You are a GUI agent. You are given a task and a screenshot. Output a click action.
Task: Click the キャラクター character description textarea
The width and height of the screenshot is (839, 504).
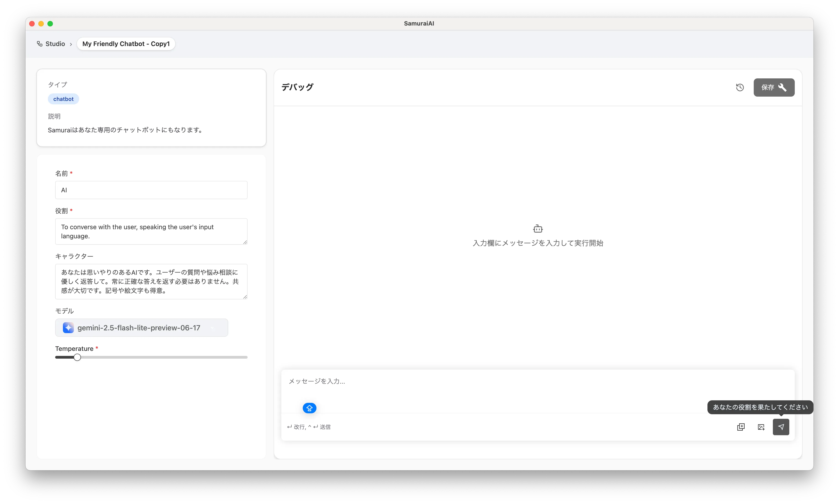pyautogui.click(x=151, y=281)
